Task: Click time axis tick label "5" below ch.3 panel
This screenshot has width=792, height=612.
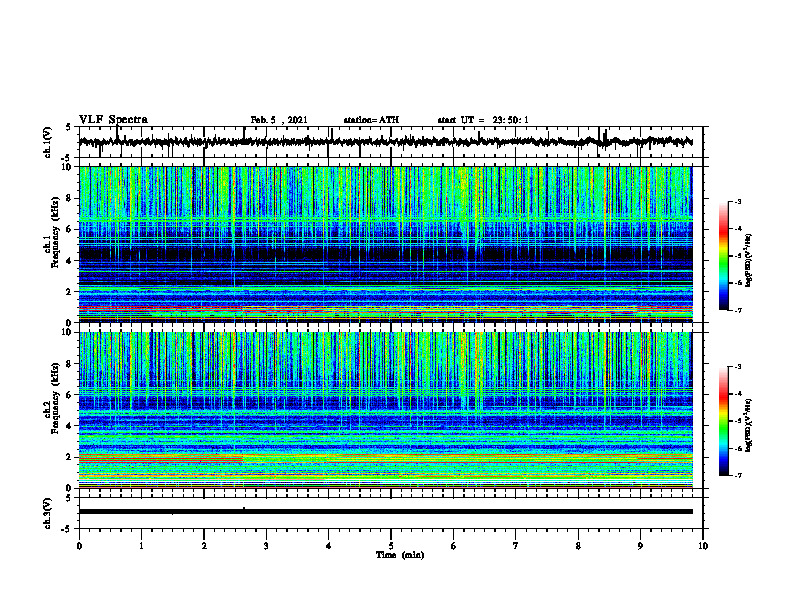Action: [391, 546]
